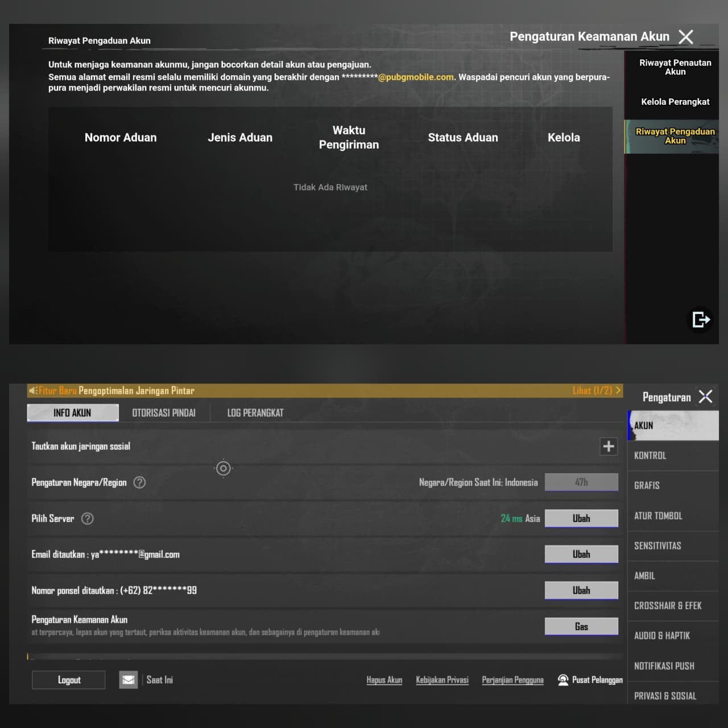Switch to the OTORISASI PINDAI tab
This screenshot has width=728, height=728.
coord(164,413)
